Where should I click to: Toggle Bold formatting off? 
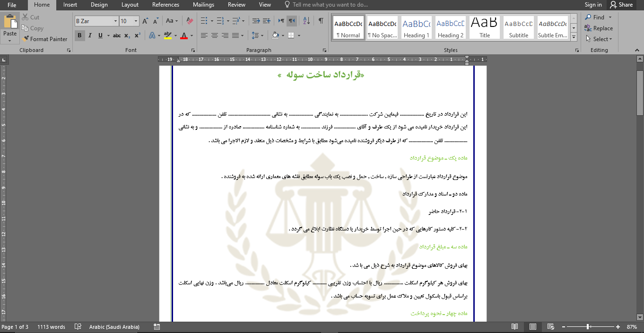click(79, 35)
